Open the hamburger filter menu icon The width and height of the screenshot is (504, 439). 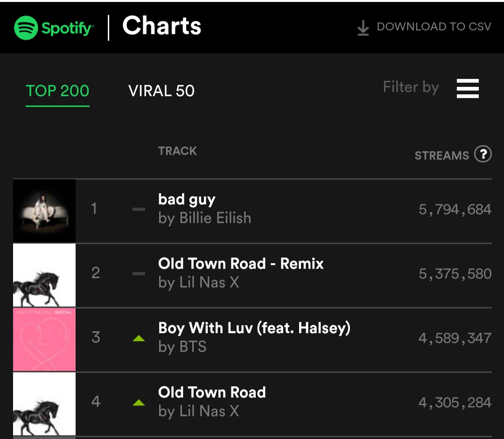click(468, 88)
